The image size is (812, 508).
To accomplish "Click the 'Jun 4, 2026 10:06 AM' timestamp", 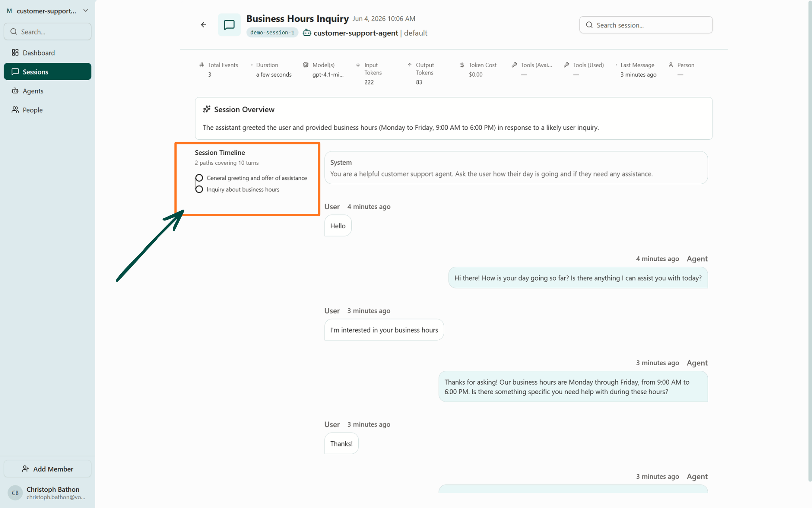I will tap(384, 19).
